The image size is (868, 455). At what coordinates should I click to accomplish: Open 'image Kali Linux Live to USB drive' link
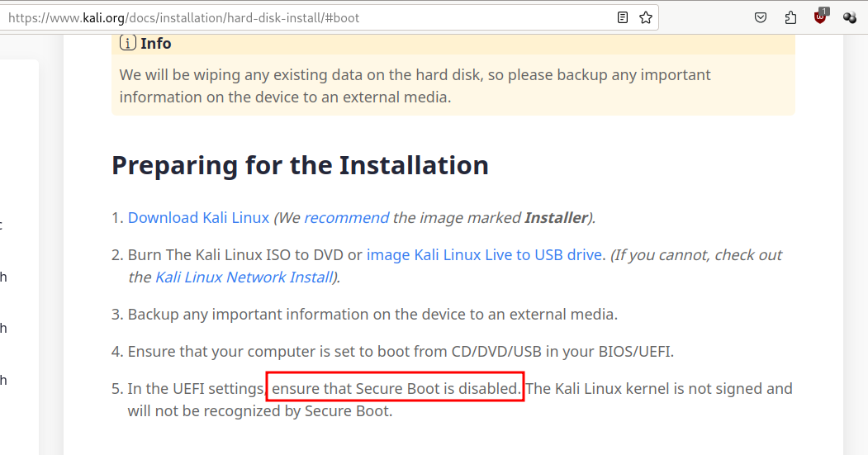(484, 254)
